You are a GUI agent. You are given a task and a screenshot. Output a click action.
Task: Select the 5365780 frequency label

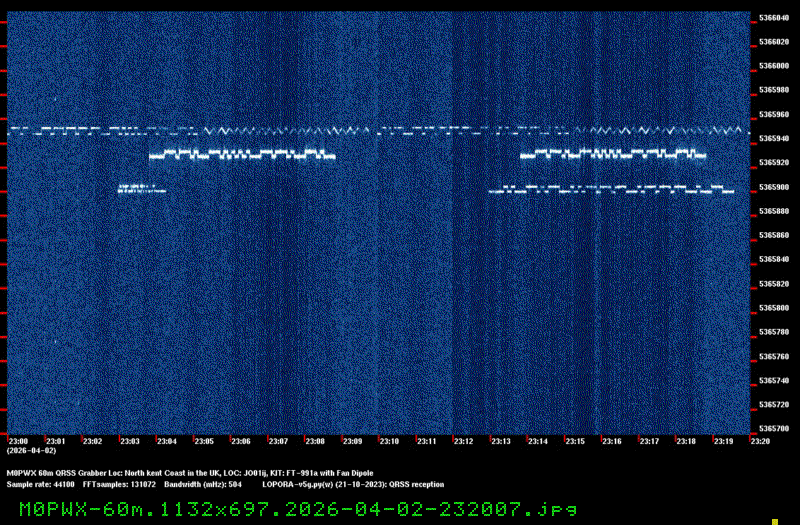click(x=774, y=332)
